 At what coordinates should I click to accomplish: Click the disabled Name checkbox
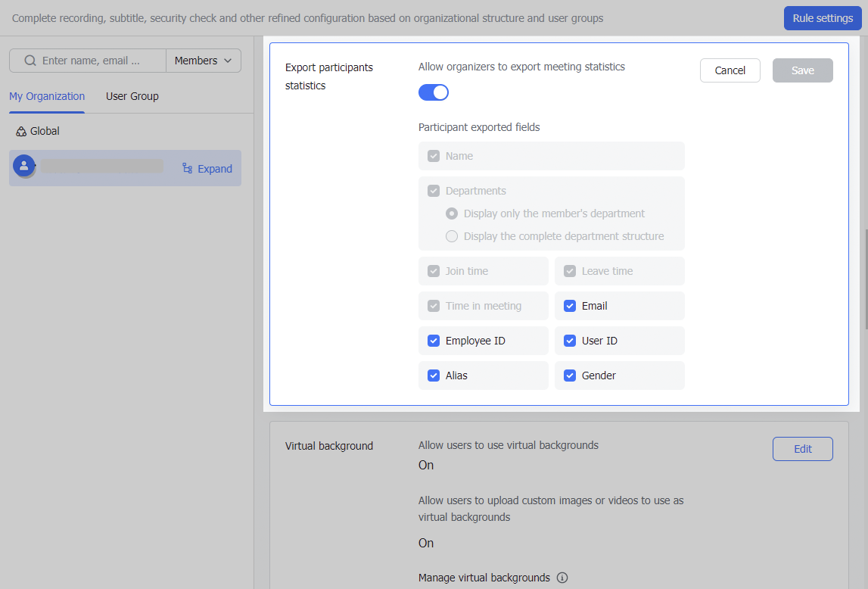pos(434,156)
